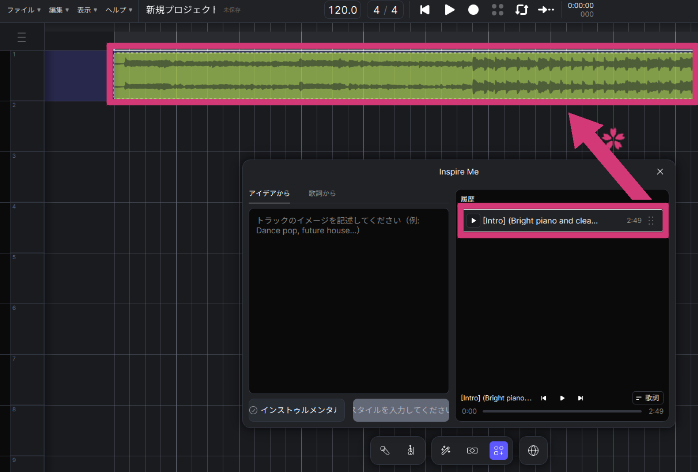Screen dimensions: 698x472
Task: Play the [Intro] track in the history list
Action: tap(474, 221)
